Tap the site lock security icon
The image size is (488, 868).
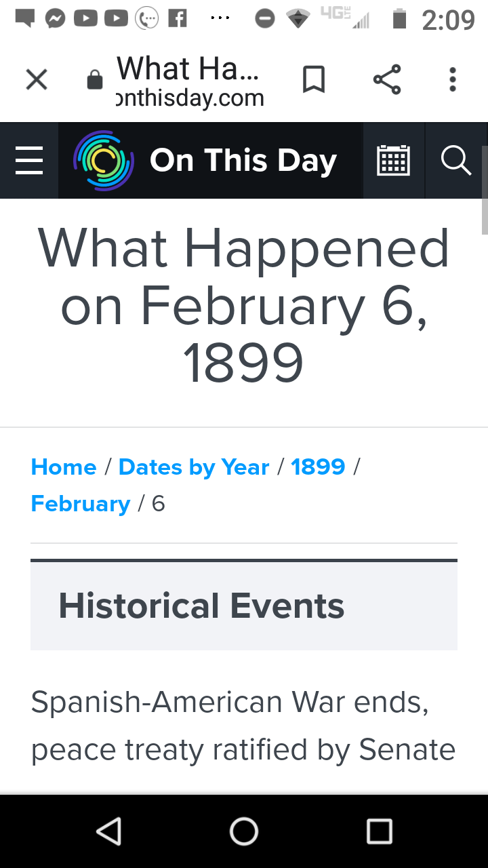[x=95, y=81]
